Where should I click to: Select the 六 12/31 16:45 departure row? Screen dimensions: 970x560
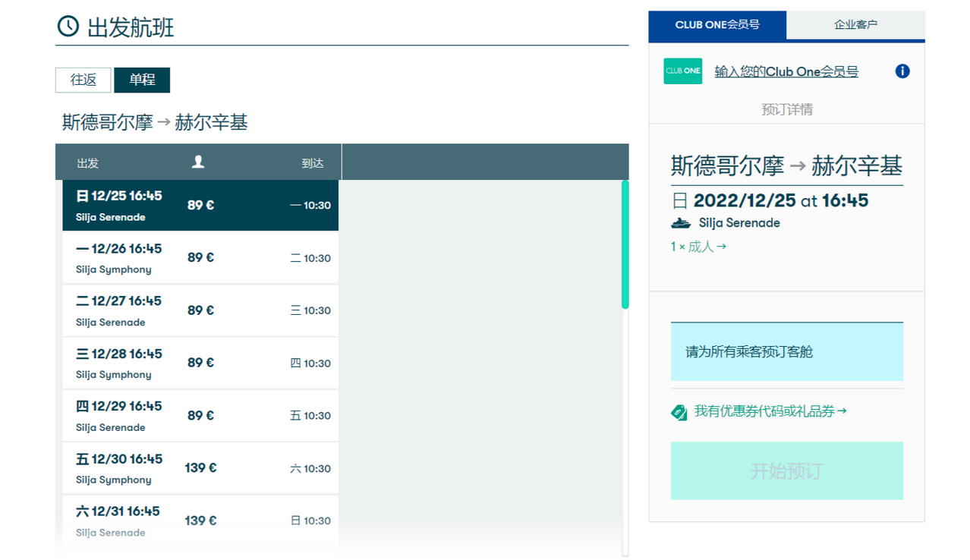[200, 521]
